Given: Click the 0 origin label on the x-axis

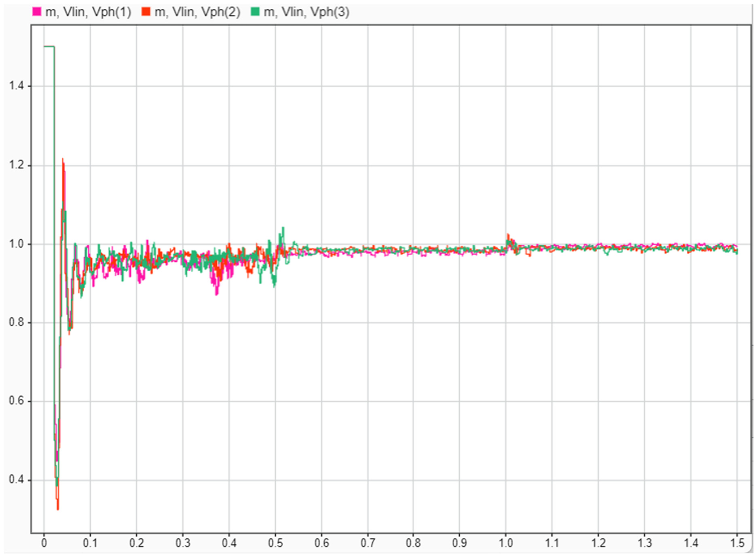Looking at the screenshot, I should click(x=44, y=543).
